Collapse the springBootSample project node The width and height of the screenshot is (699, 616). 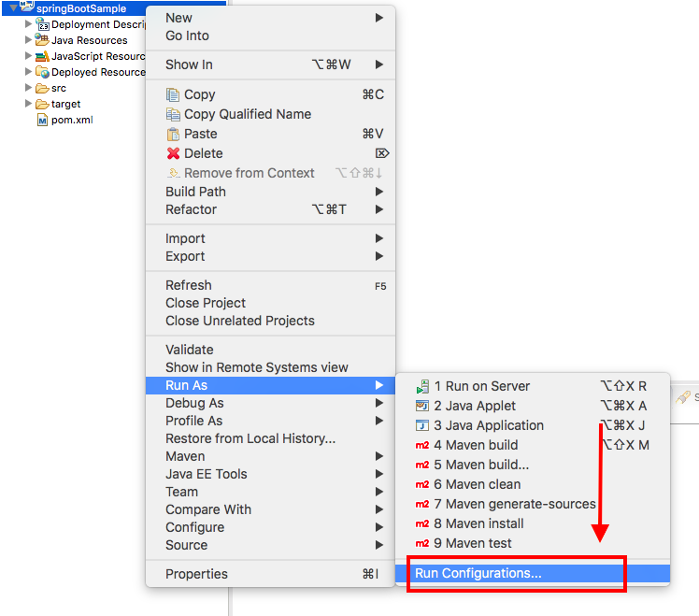[x=12, y=8]
